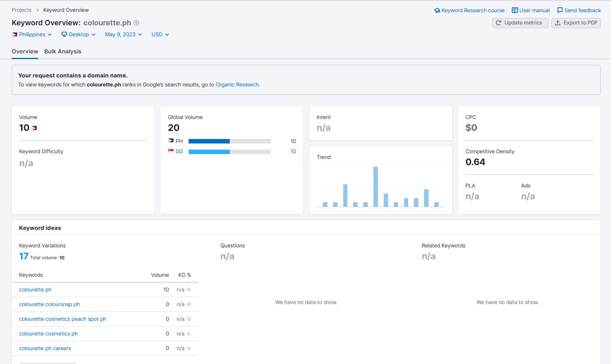The width and height of the screenshot is (611, 364).
Task: Click the tallest bar in Trend chart
Action: (x=375, y=187)
